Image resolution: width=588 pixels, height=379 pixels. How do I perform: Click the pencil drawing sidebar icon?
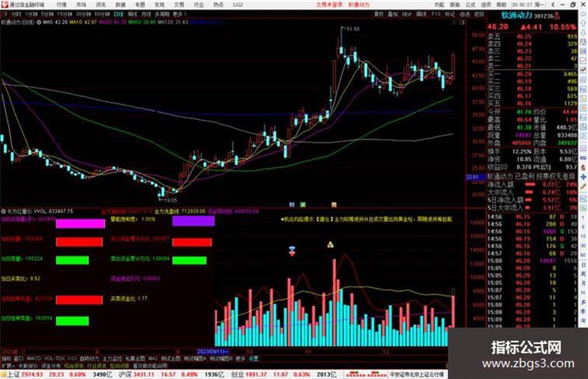[583, 186]
